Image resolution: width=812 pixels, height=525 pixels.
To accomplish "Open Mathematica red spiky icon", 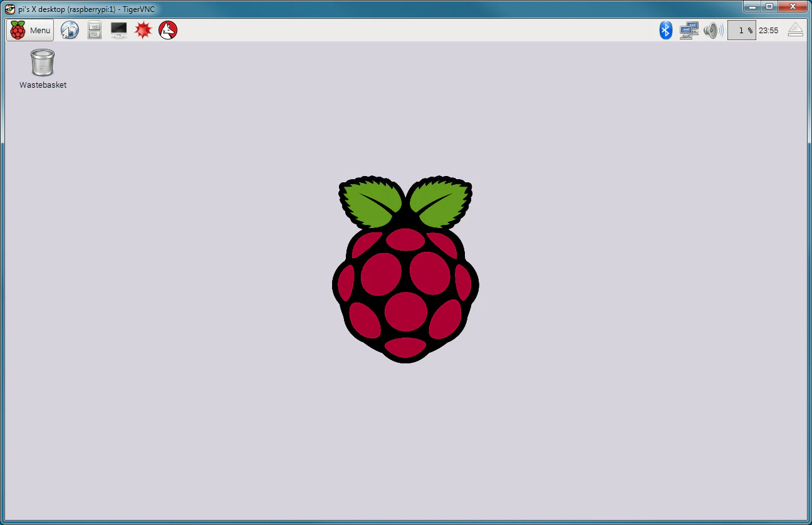I will tap(143, 30).
